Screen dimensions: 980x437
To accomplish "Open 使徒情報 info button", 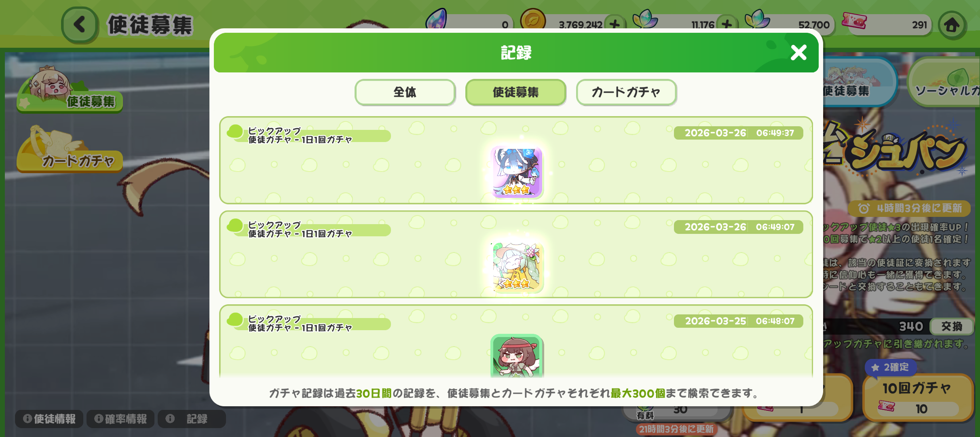I will click(x=49, y=419).
